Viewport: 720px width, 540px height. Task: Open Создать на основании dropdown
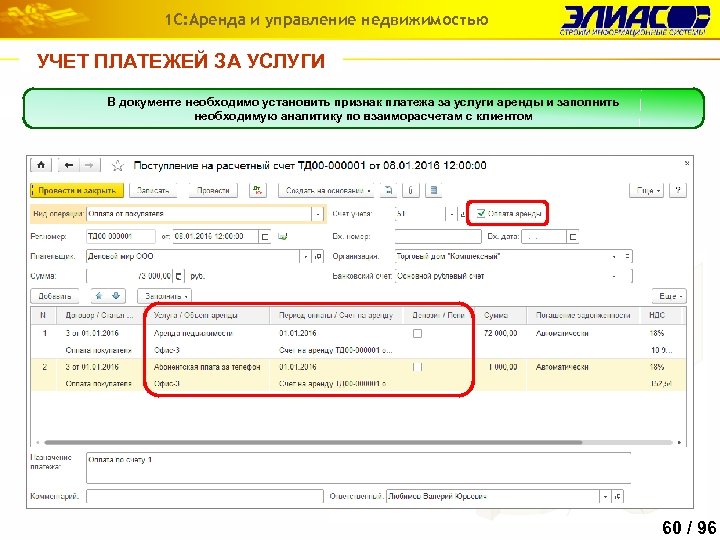326,190
